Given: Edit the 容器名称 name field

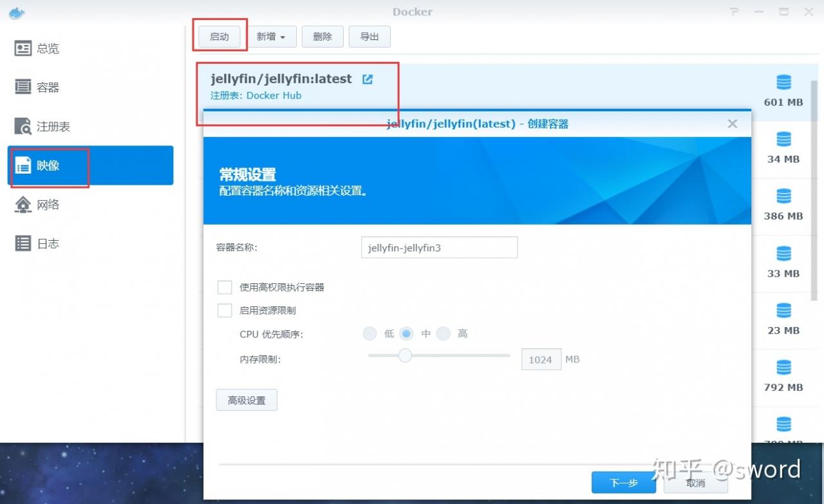Looking at the screenshot, I should pyautogui.click(x=439, y=247).
